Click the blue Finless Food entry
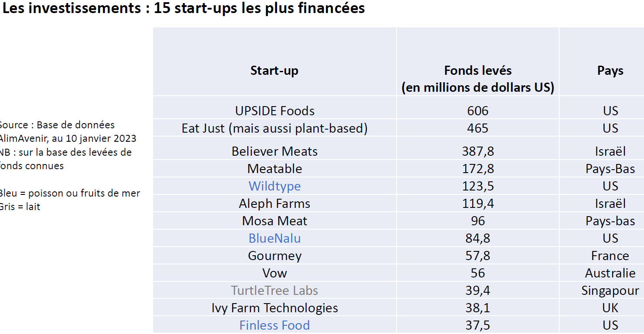The height and width of the screenshot is (334, 644). pos(274,325)
